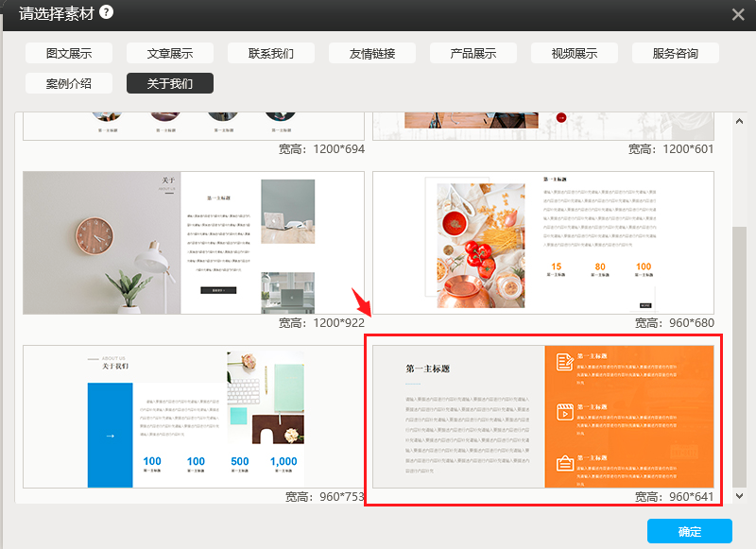Click the active 关于我们 tab
756x549 pixels.
[170, 83]
